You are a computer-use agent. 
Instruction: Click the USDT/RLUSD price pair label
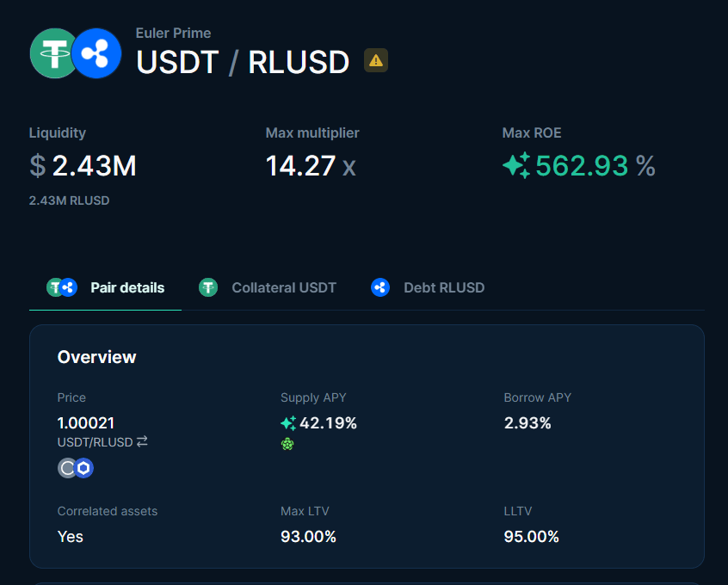pos(96,442)
